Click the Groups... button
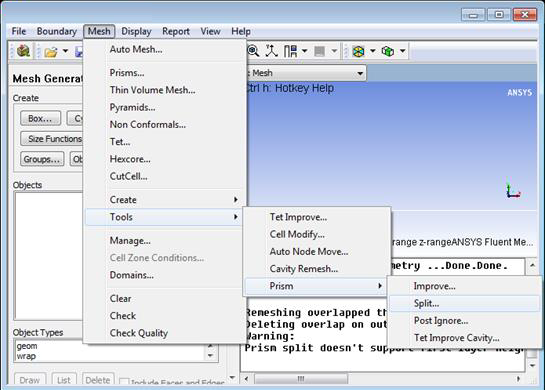Screen dimensions: 545x390 click(x=42, y=160)
